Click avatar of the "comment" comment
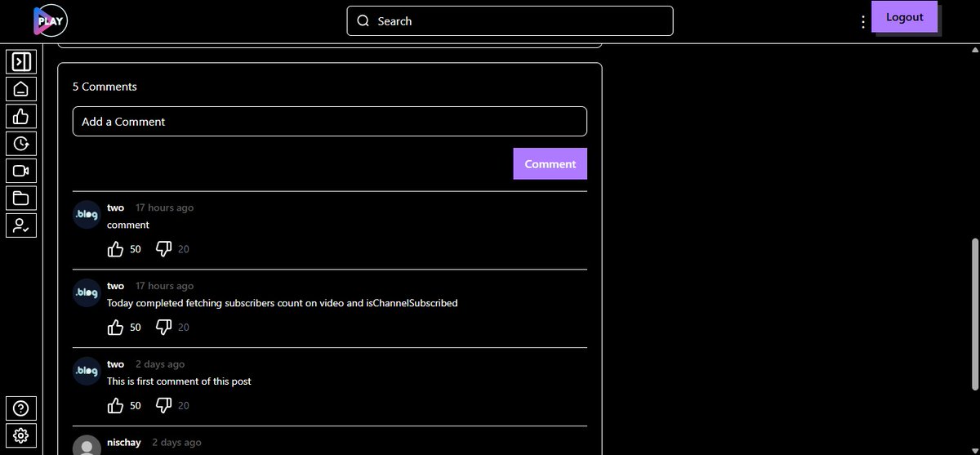 [x=87, y=214]
